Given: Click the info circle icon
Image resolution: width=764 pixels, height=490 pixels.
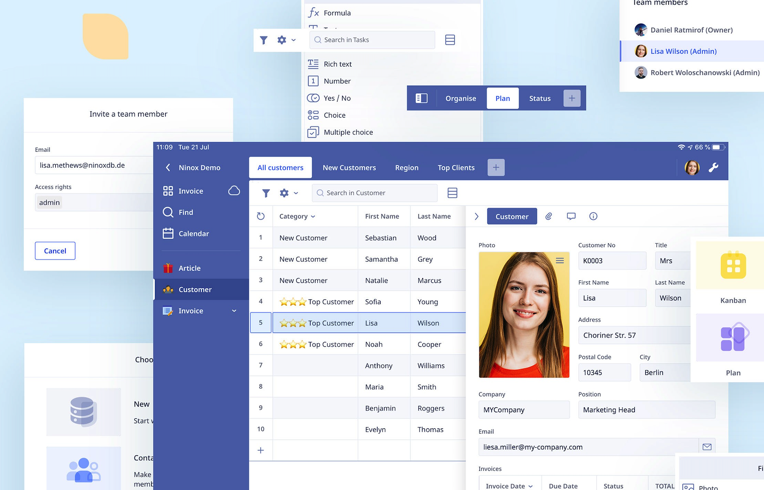Looking at the screenshot, I should point(593,216).
